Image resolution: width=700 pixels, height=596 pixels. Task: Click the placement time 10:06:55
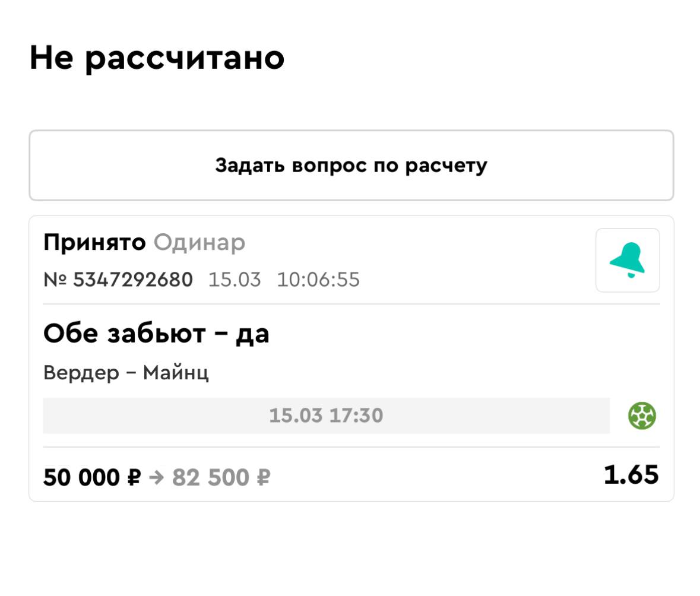click(318, 280)
